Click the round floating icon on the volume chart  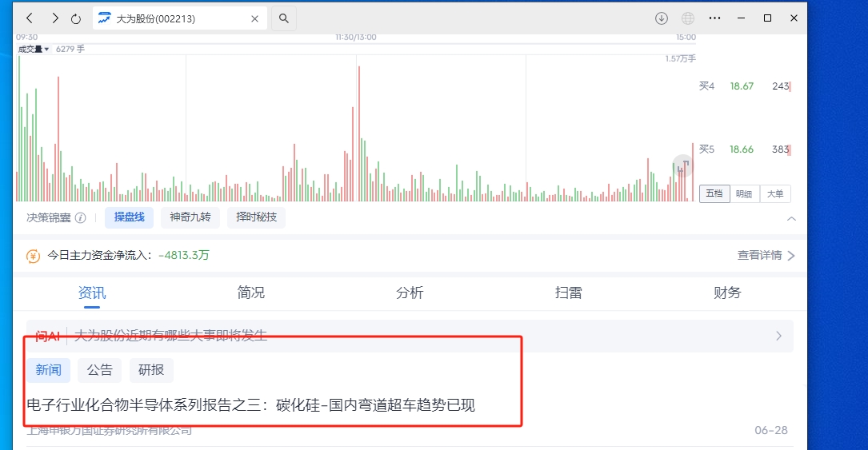coord(682,165)
